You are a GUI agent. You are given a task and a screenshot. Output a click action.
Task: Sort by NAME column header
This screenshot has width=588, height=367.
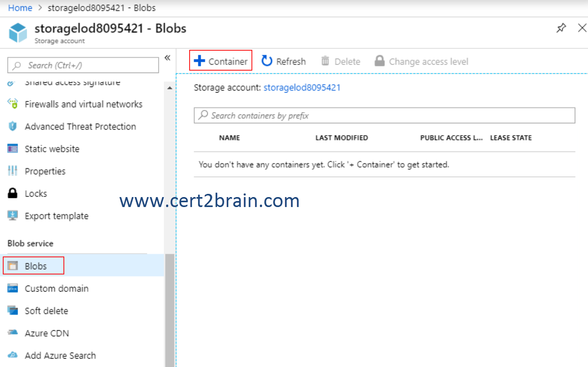[x=230, y=138]
